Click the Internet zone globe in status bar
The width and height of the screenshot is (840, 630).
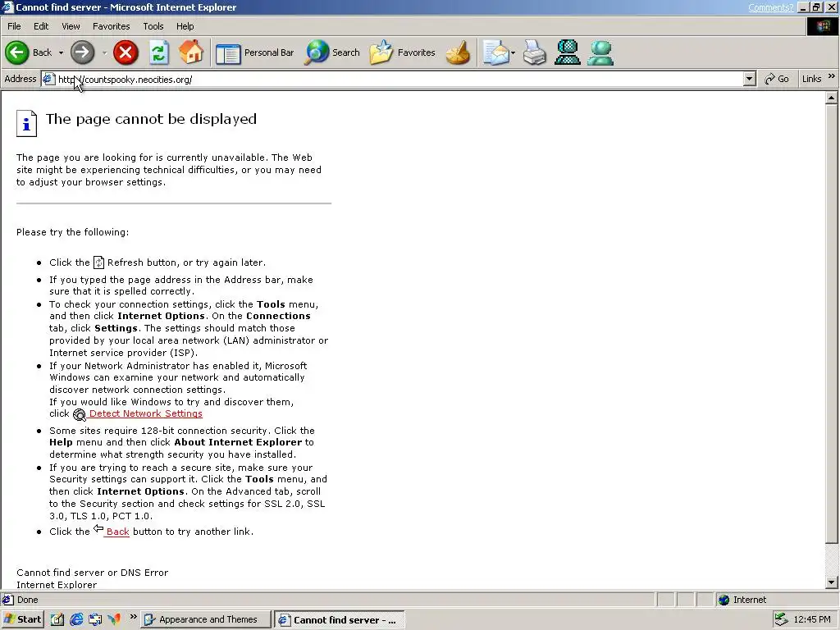(x=724, y=600)
